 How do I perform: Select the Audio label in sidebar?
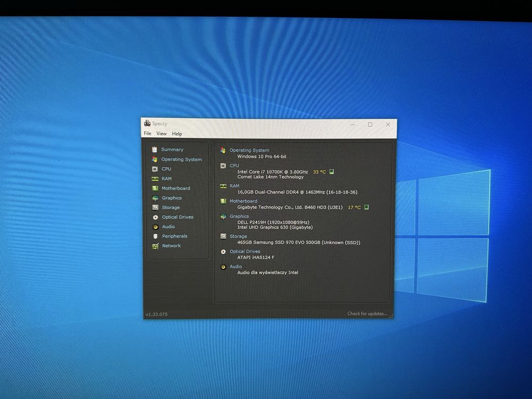(168, 226)
